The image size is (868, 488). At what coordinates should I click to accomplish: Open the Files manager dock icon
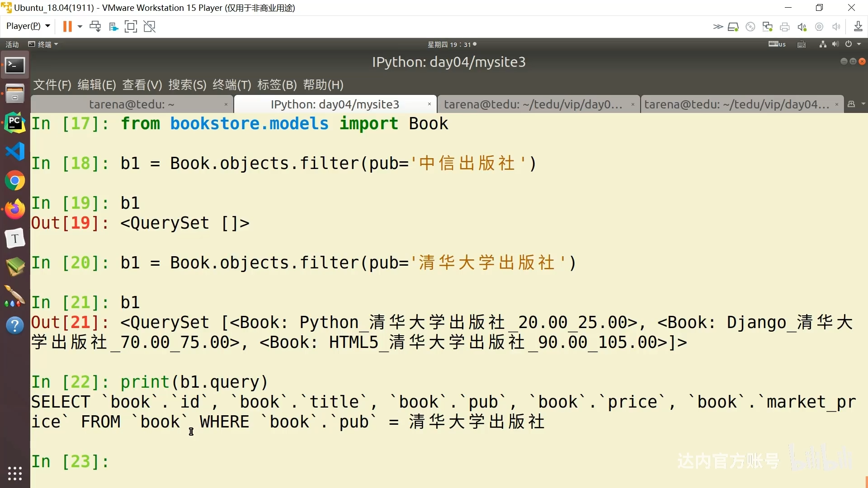coord(15,94)
